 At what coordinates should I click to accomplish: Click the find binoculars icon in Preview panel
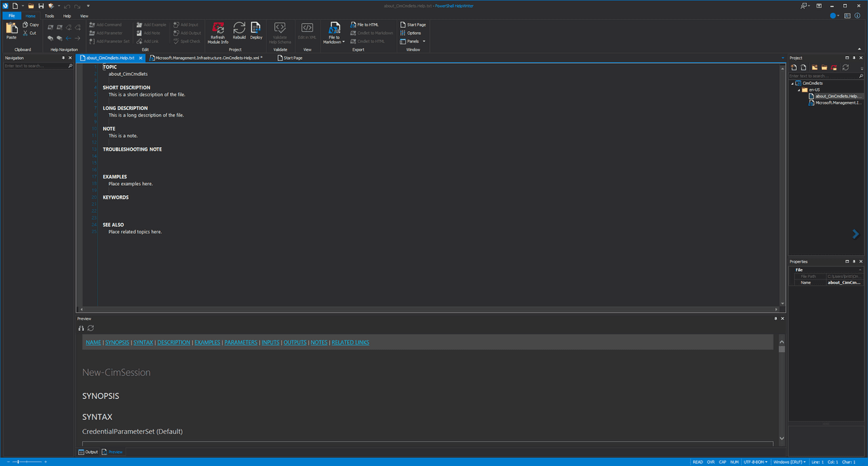(x=81, y=328)
